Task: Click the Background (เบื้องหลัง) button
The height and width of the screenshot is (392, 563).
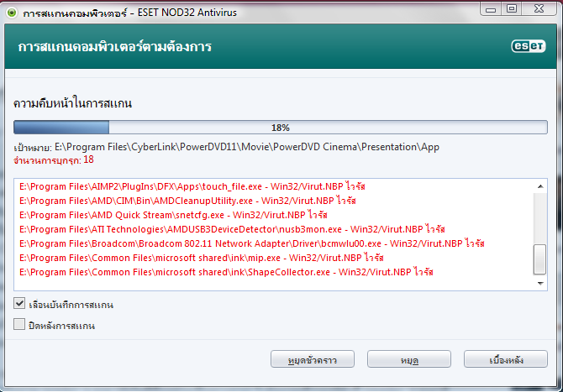Action: (x=506, y=359)
